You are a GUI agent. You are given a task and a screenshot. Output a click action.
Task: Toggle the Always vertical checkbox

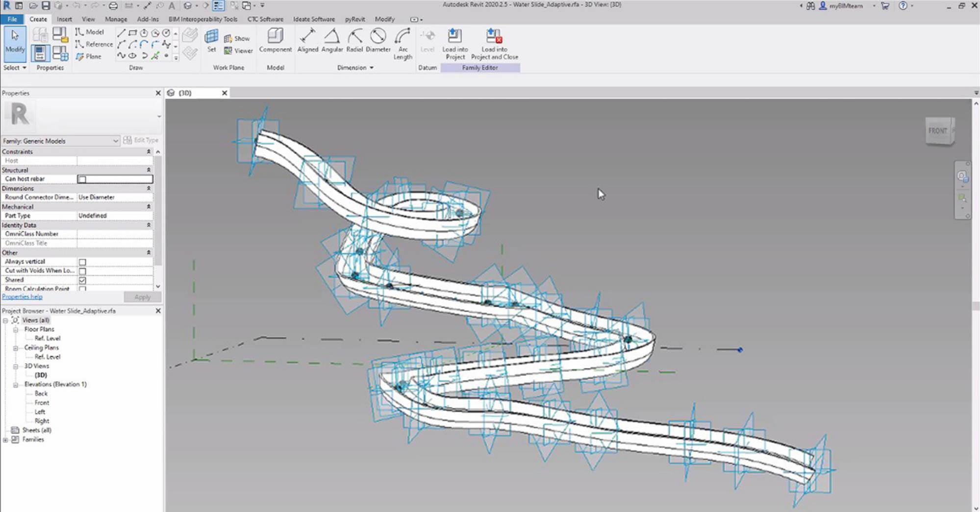[82, 262]
